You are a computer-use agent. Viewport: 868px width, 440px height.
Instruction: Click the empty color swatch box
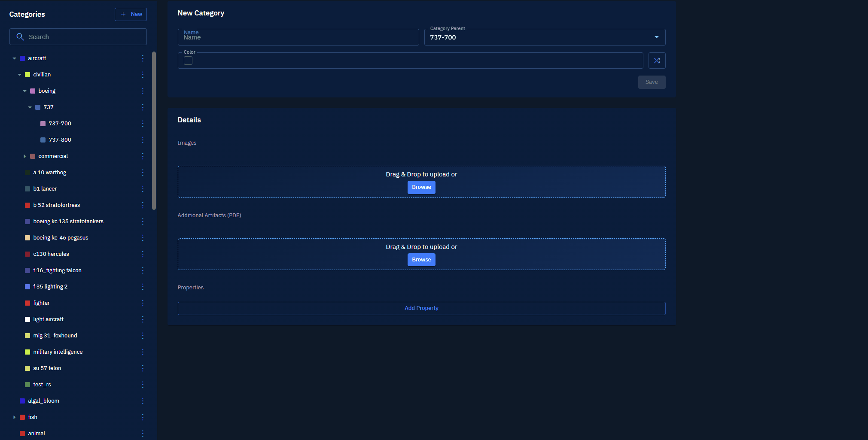click(x=188, y=61)
